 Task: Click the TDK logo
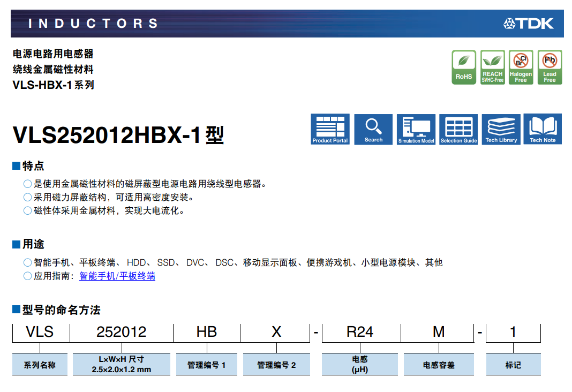(528, 24)
